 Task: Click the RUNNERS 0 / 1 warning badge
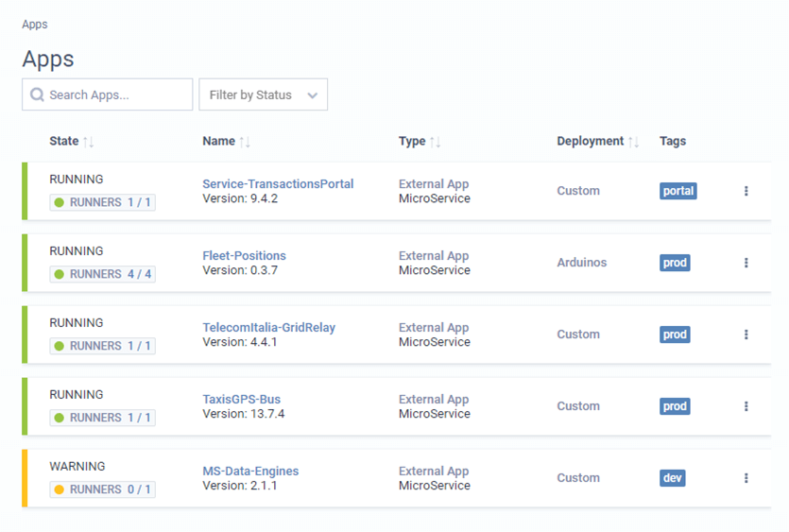[x=103, y=489]
